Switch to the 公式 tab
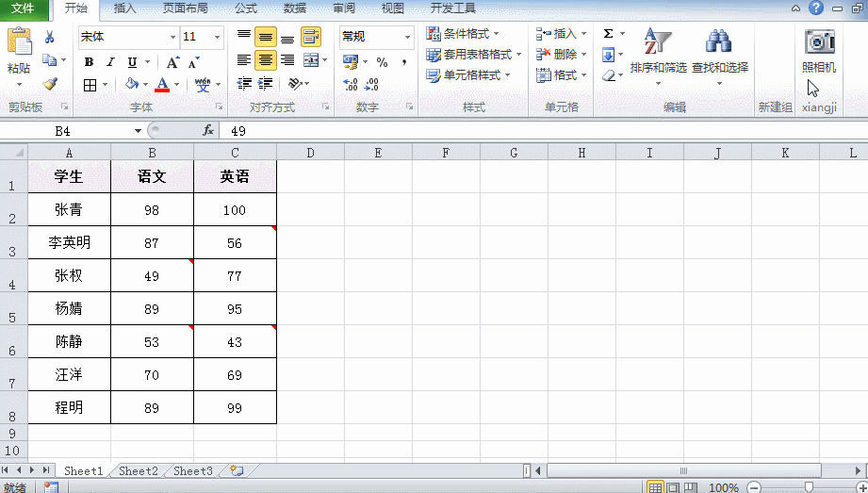 [246, 8]
